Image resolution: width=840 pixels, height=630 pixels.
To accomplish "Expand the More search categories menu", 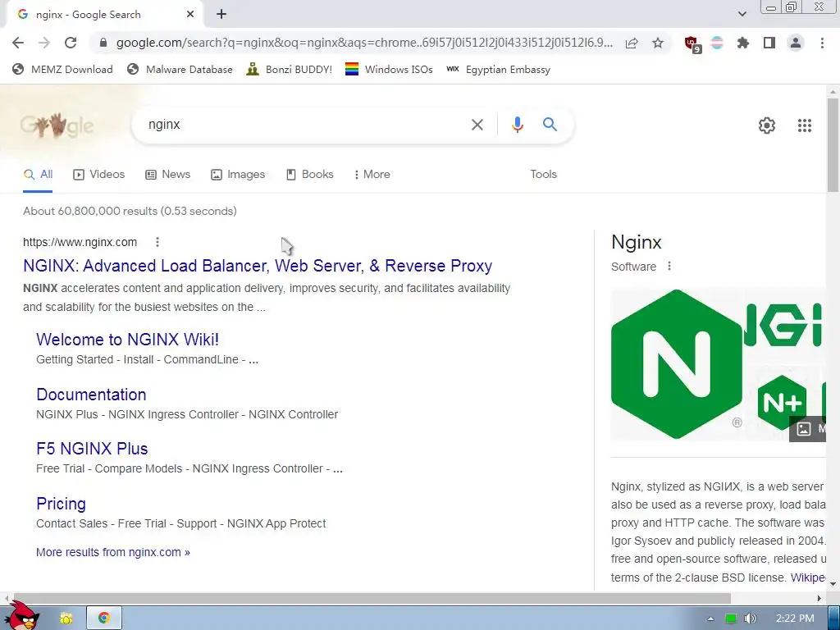I will pos(372,175).
